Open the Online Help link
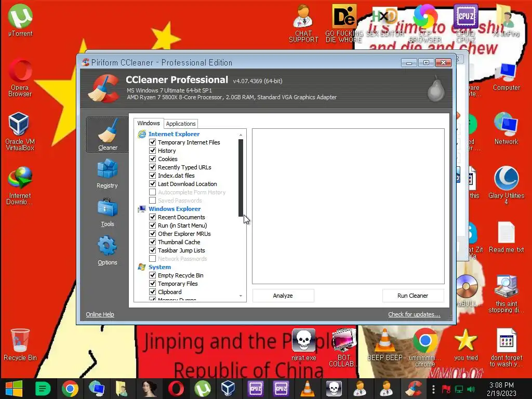 [100, 314]
